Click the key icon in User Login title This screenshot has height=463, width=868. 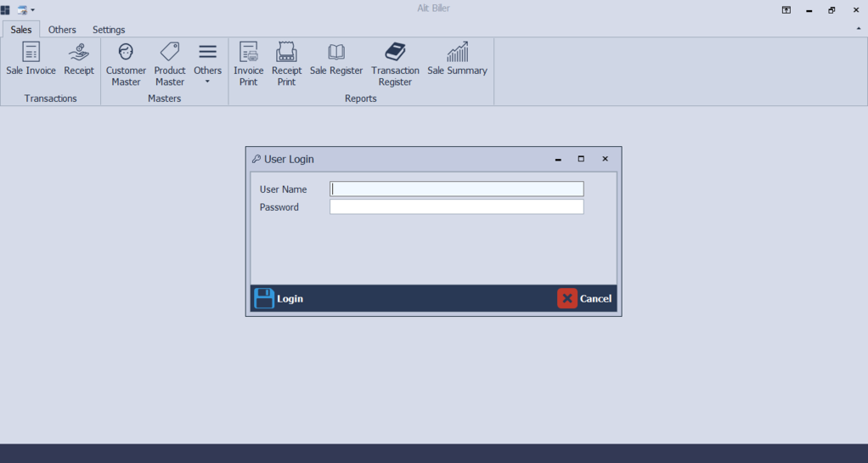click(256, 159)
